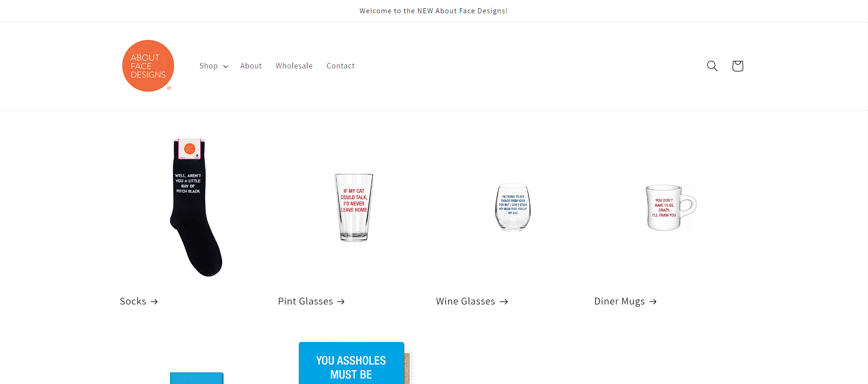Open the shopping cart icon
Screen dimensions: 868x384
point(737,66)
